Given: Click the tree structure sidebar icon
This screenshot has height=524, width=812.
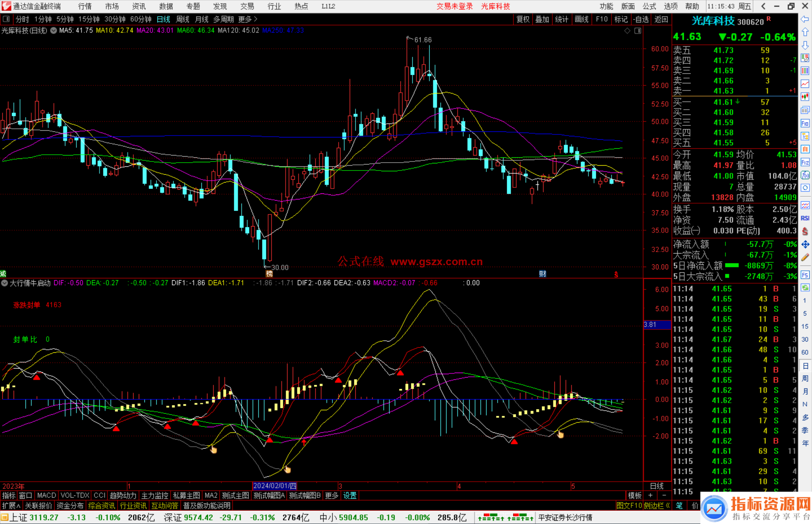Looking at the screenshot, I should coord(805,136).
